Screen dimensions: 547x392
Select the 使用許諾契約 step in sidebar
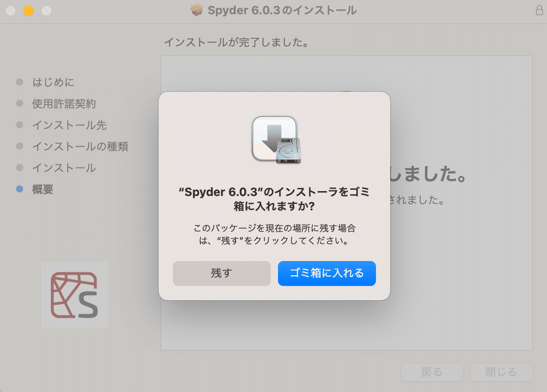tap(64, 103)
